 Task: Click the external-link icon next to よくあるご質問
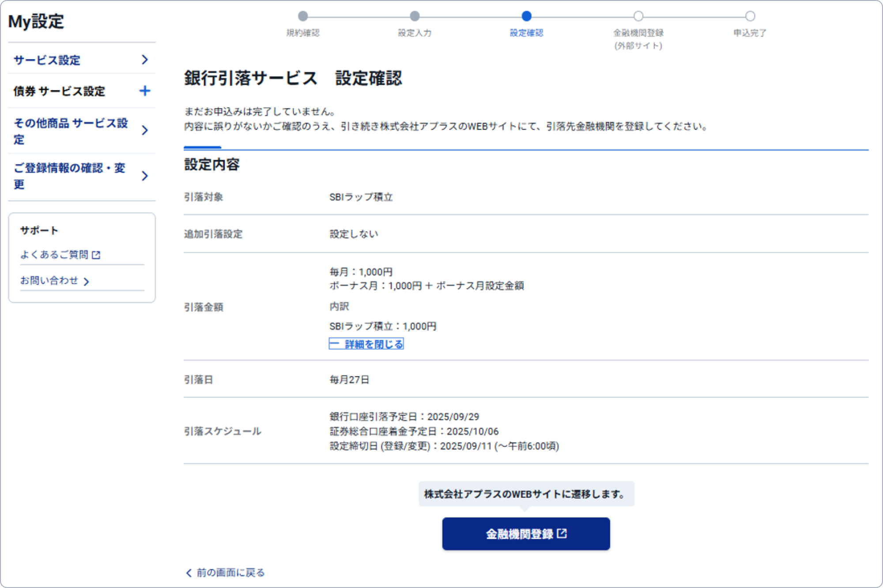(x=96, y=255)
